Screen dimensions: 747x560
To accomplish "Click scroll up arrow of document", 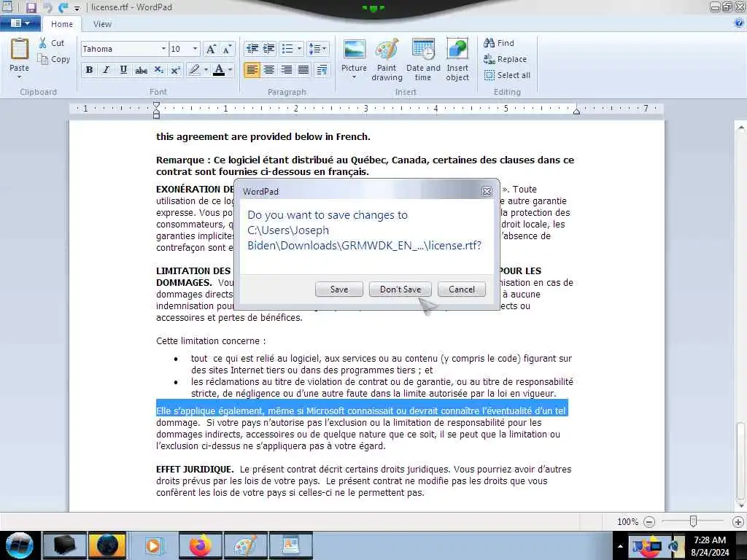I will tap(740, 128).
